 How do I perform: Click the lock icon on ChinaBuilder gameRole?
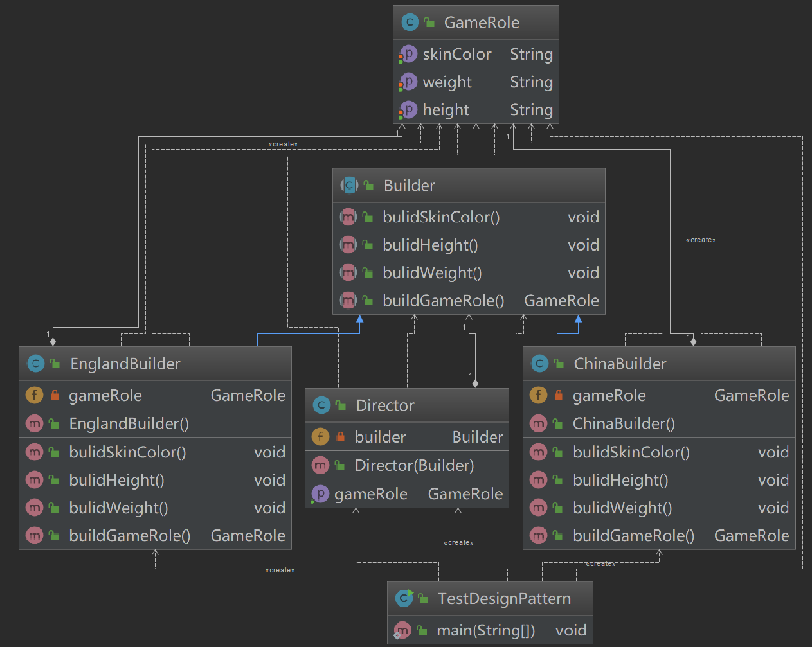[x=559, y=395]
